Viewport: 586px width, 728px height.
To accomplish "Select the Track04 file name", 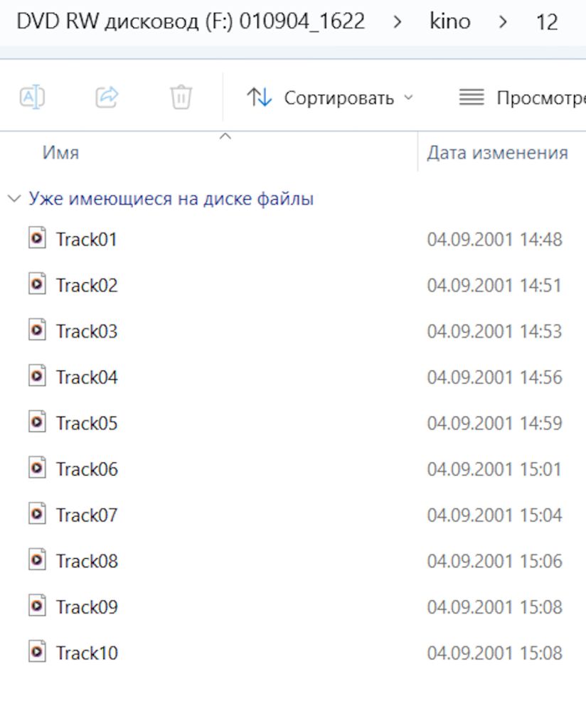I will pos(87,377).
